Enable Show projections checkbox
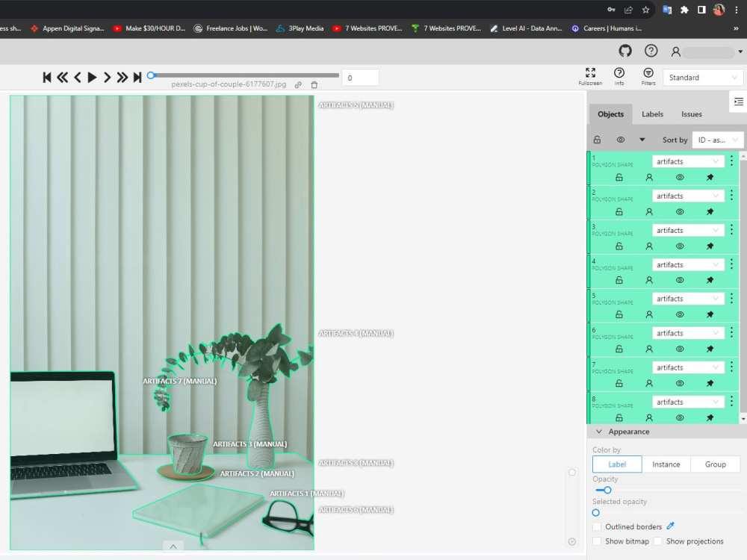Screen dimensions: 747x560 [658, 541]
